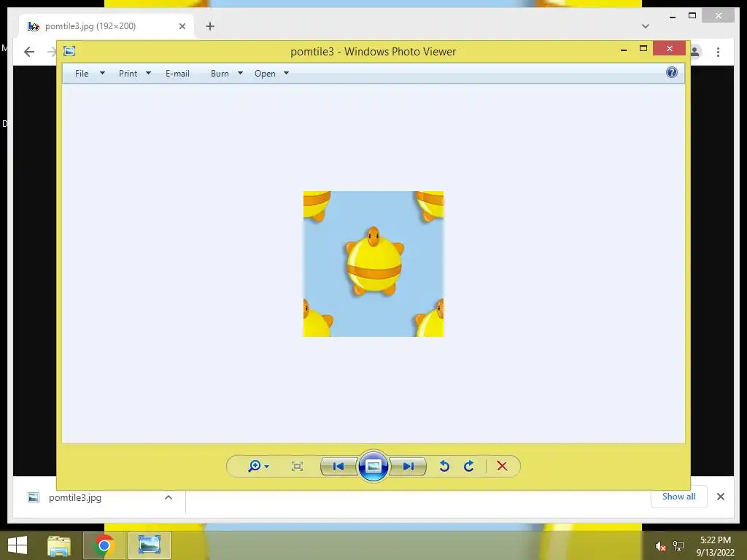Maximize the Chrome window
The height and width of the screenshot is (560, 747).
tap(692, 16)
